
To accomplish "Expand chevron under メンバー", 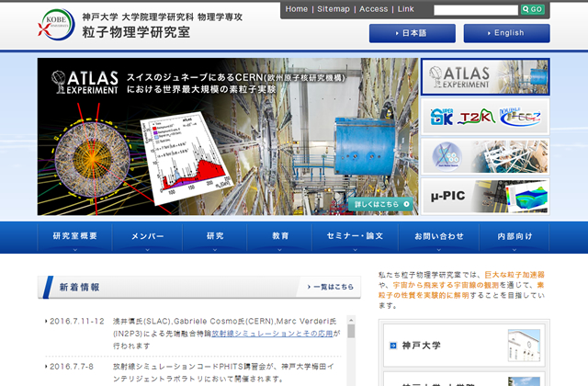I will (x=147, y=250).
